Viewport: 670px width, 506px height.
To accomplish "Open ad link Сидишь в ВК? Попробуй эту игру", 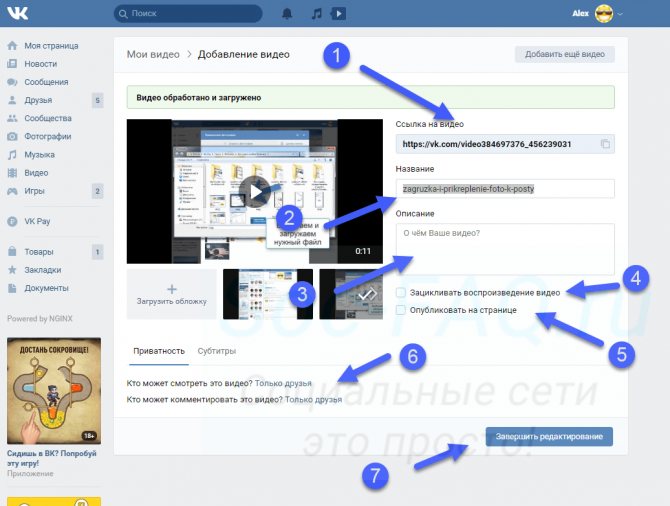I will point(52,458).
